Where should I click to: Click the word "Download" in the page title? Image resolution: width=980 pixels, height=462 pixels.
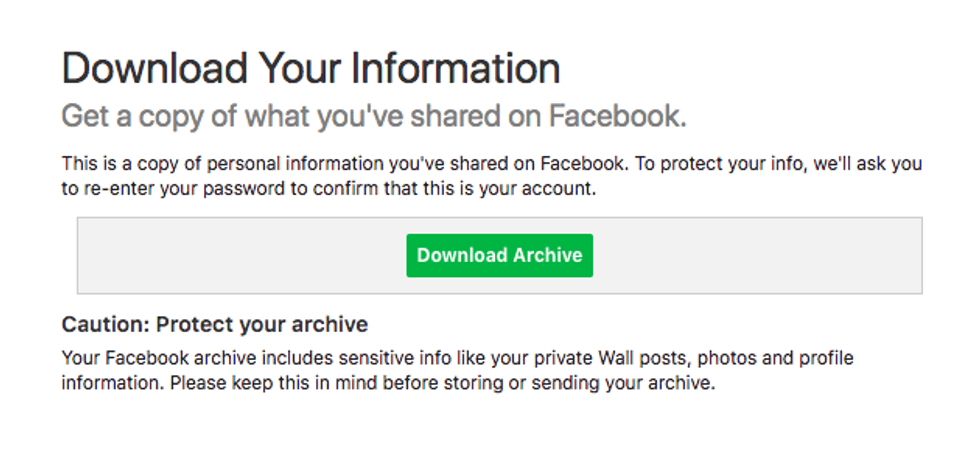(x=156, y=69)
